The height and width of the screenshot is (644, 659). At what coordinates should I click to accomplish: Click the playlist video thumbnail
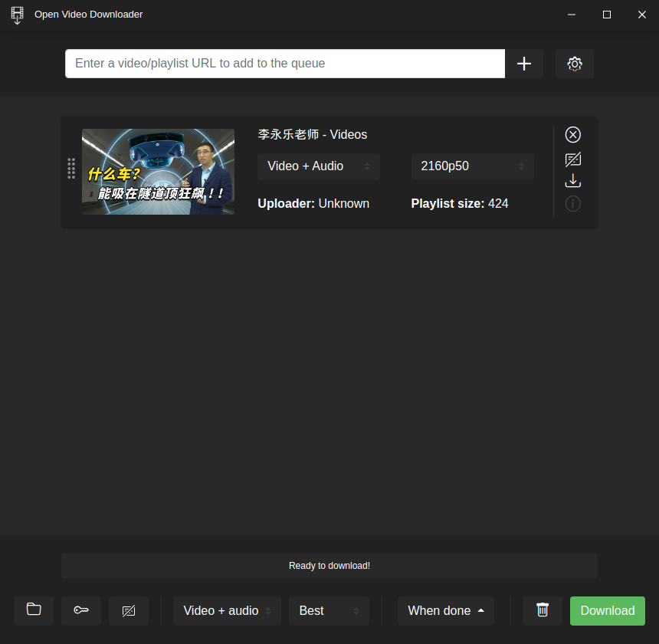[158, 172]
